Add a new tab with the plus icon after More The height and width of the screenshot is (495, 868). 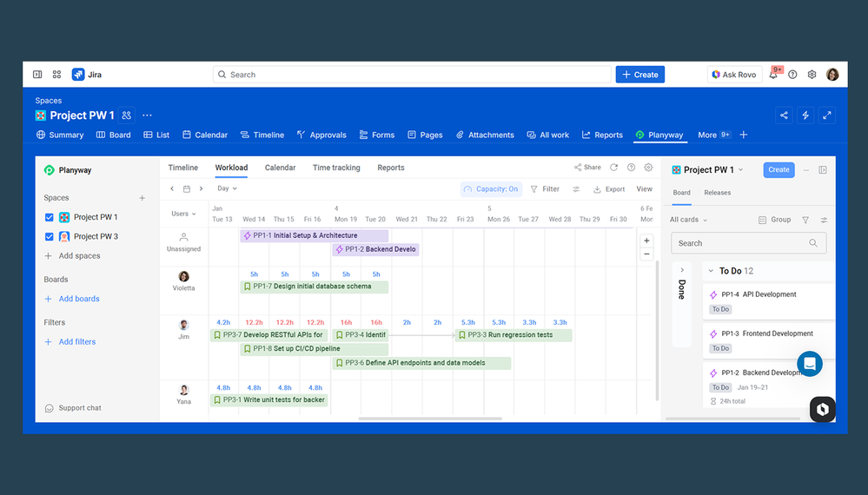(x=744, y=135)
